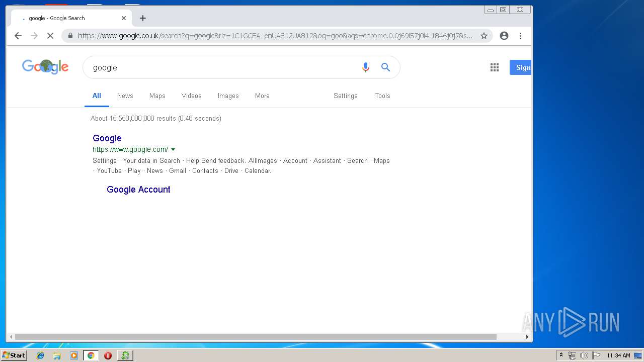
Task: Switch to the Images tab
Action: click(228, 96)
